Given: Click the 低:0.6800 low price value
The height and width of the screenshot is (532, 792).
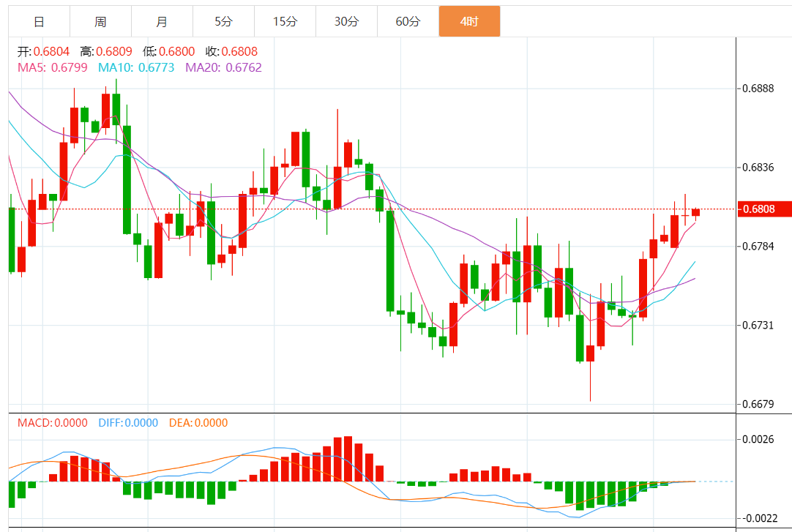Looking at the screenshot, I should pos(168,51).
